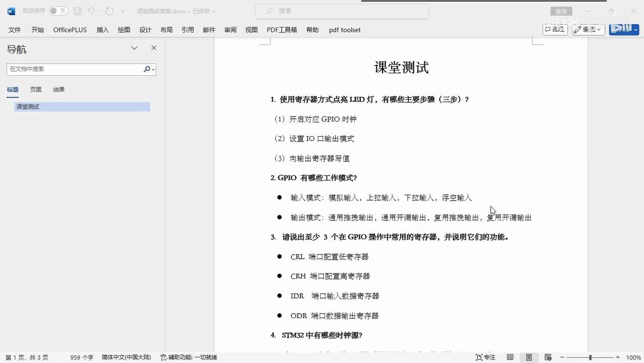644x363 pixels.
Task: Open the 视图 tab
Action: [251, 30]
